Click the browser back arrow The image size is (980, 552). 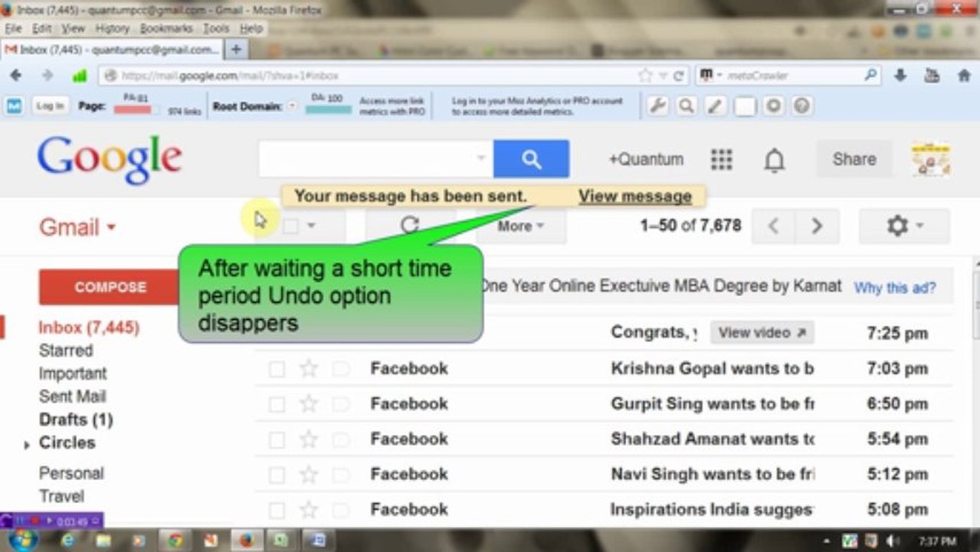(15, 75)
